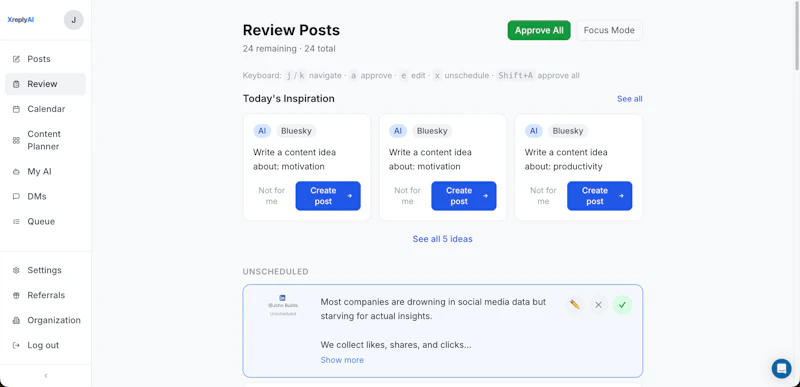This screenshot has height=387, width=800.
Task: Collapse the sidebar with the chevron
Action: (45, 376)
